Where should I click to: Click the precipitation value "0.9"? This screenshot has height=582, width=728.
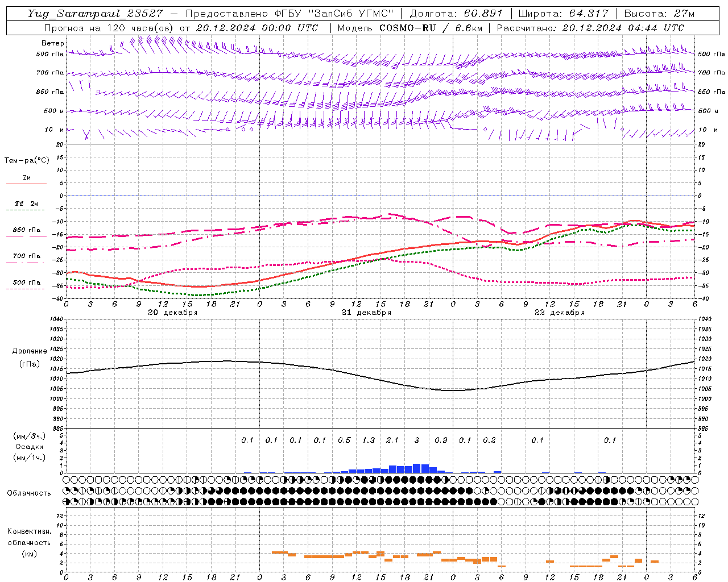pyautogui.click(x=441, y=440)
